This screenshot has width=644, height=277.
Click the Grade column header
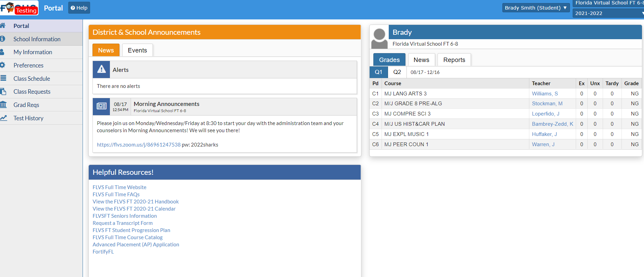[x=631, y=83]
